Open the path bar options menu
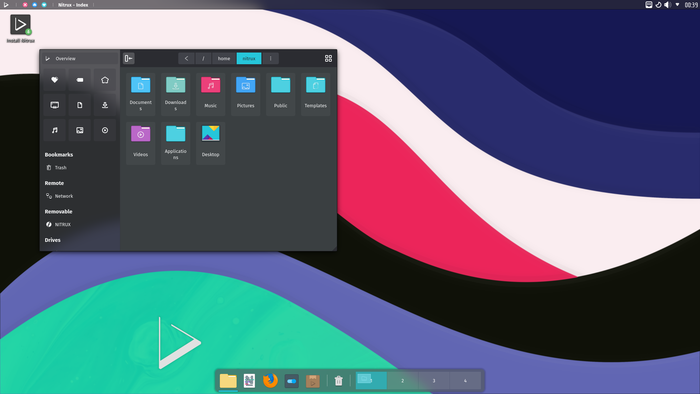 click(271, 58)
